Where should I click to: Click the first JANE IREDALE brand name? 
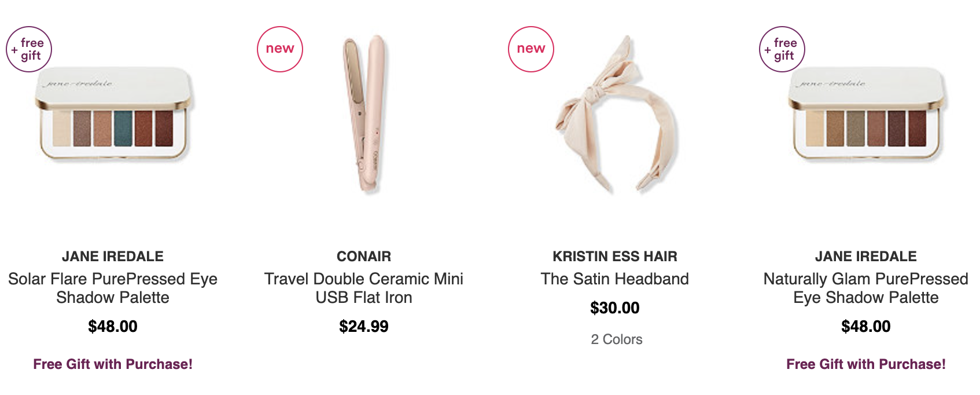[x=113, y=257]
